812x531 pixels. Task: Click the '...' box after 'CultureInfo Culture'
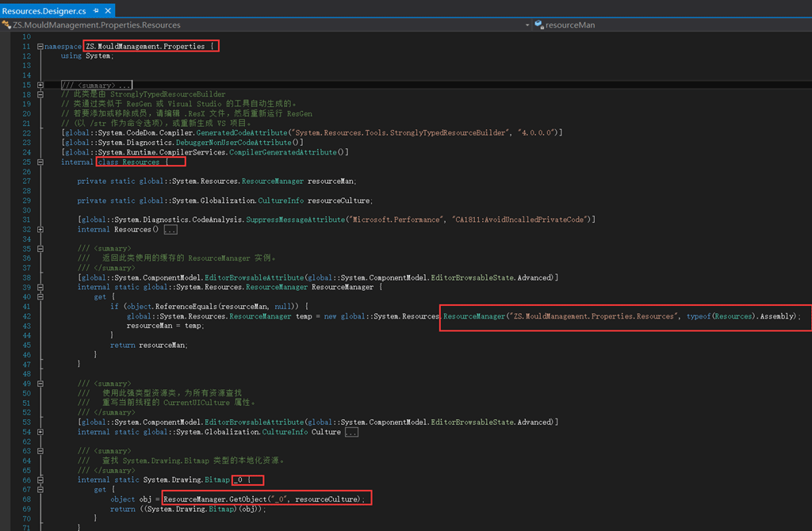pyautogui.click(x=351, y=432)
